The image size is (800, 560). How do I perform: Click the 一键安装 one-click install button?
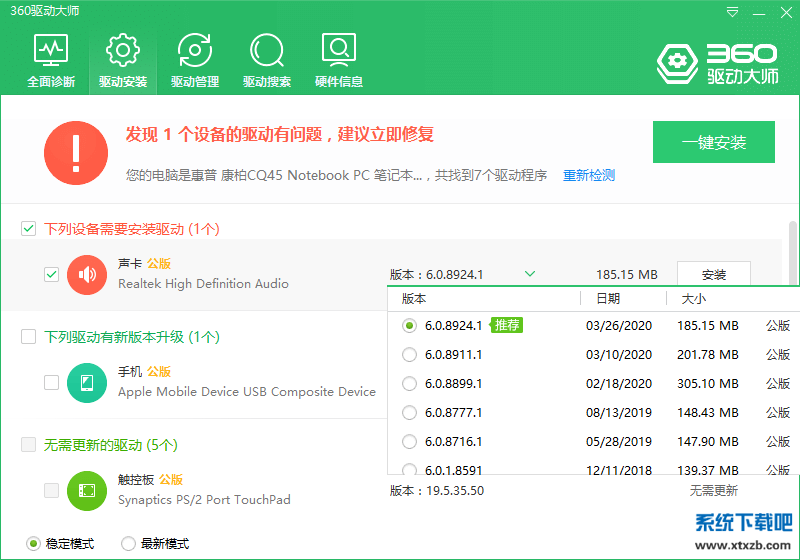714,142
